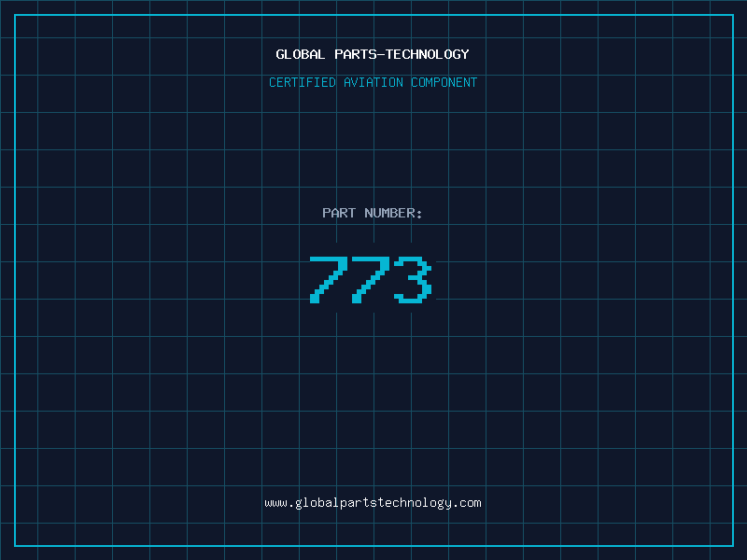Click the GLOBAL PARTS-TECHNOLOGY heading
Viewport: 747px width, 560px height.
[x=373, y=54]
